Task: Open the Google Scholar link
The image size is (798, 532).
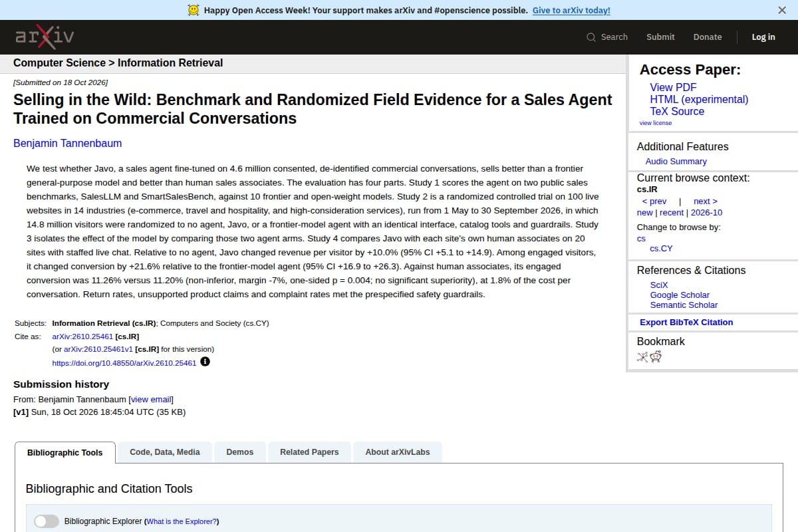Action: 680,295
